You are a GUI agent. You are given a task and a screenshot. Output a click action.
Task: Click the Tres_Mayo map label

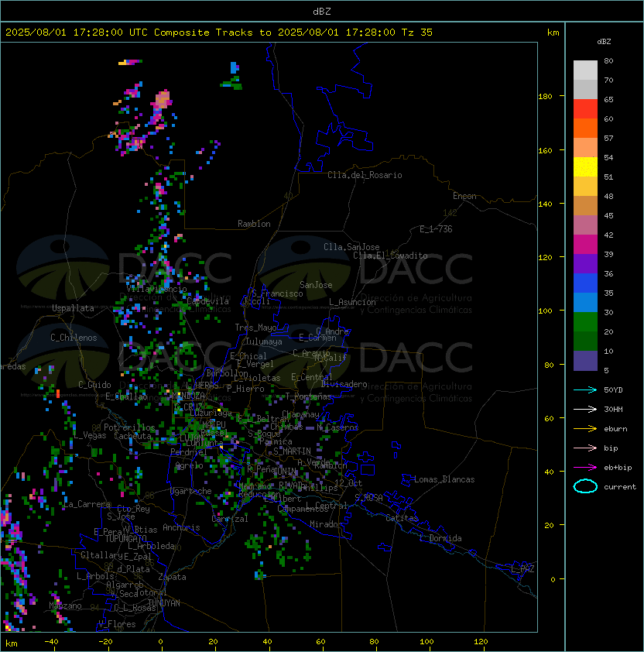pyautogui.click(x=255, y=328)
